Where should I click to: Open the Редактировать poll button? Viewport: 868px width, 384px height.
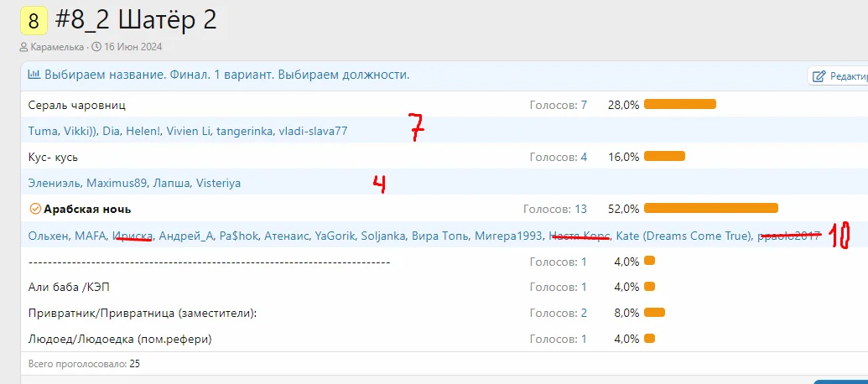click(x=838, y=76)
